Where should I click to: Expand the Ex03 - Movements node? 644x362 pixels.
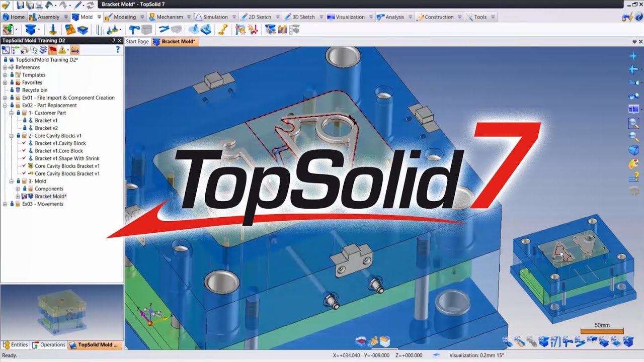[5, 204]
